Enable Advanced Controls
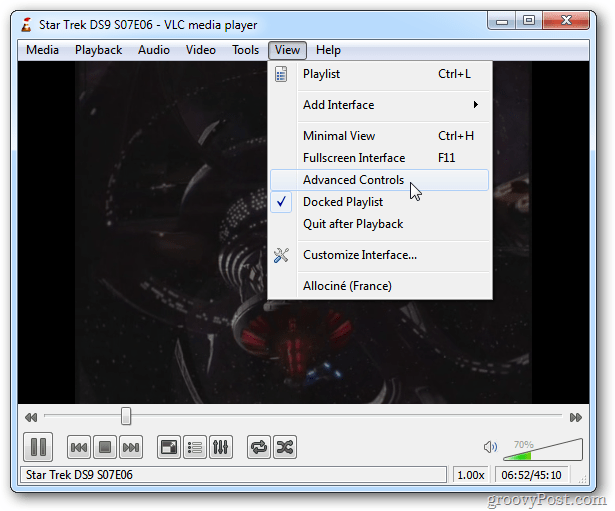 [x=380, y=180]
